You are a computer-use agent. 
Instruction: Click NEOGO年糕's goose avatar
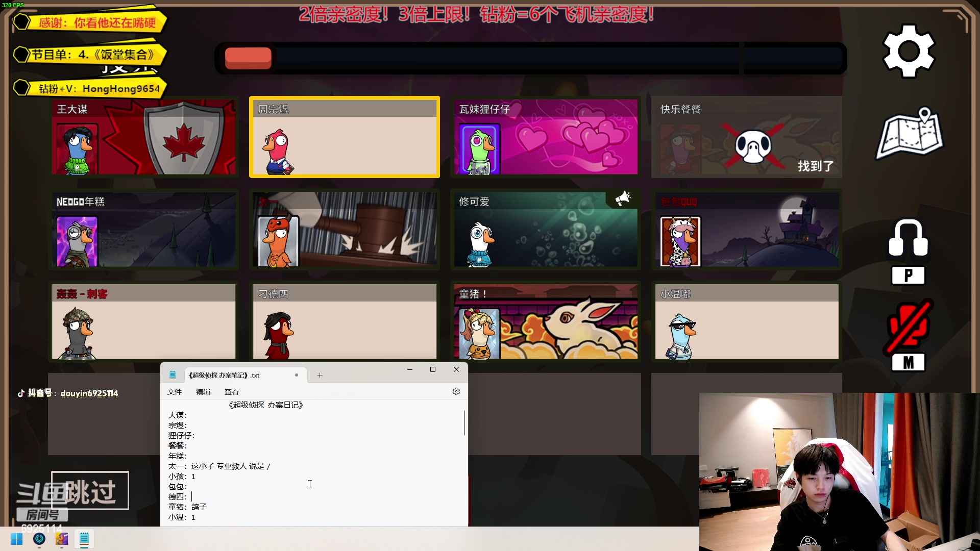(x=77, y=241)
